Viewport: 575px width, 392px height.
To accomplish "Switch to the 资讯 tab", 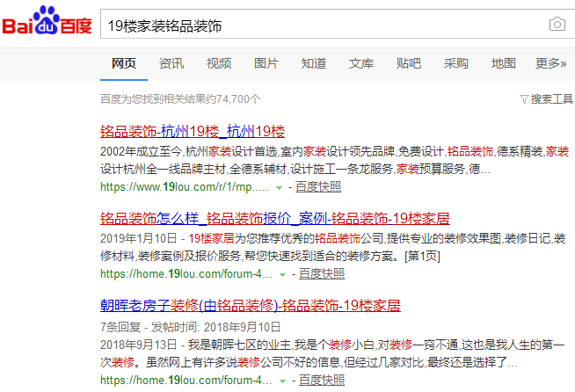I will click(x=171, y=63).
